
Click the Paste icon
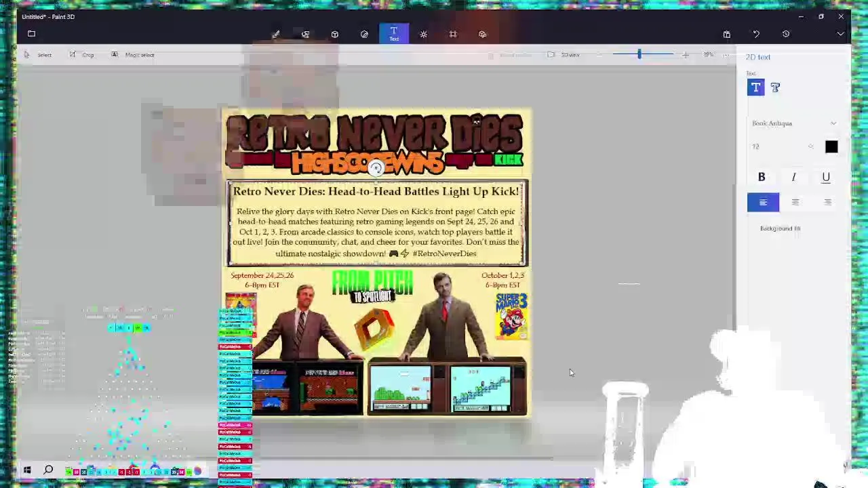pyautogui.click(x=727, y=34)
